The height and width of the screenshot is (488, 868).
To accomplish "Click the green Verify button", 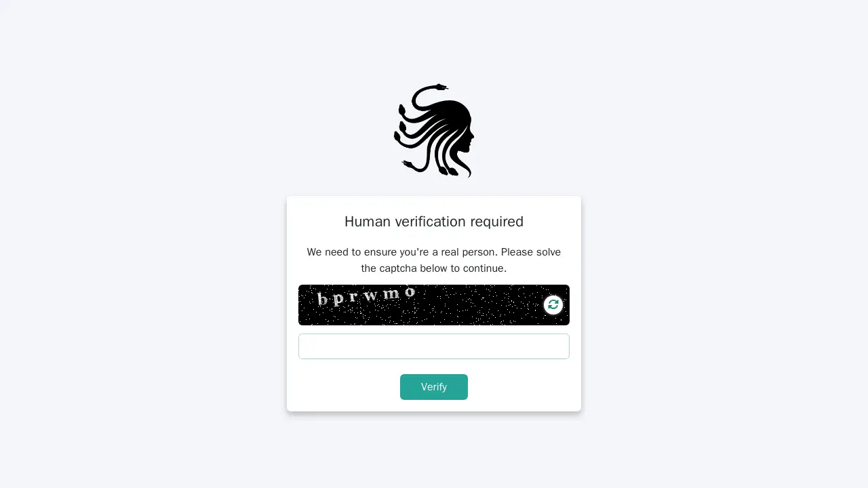I will [x=434, y=387].
